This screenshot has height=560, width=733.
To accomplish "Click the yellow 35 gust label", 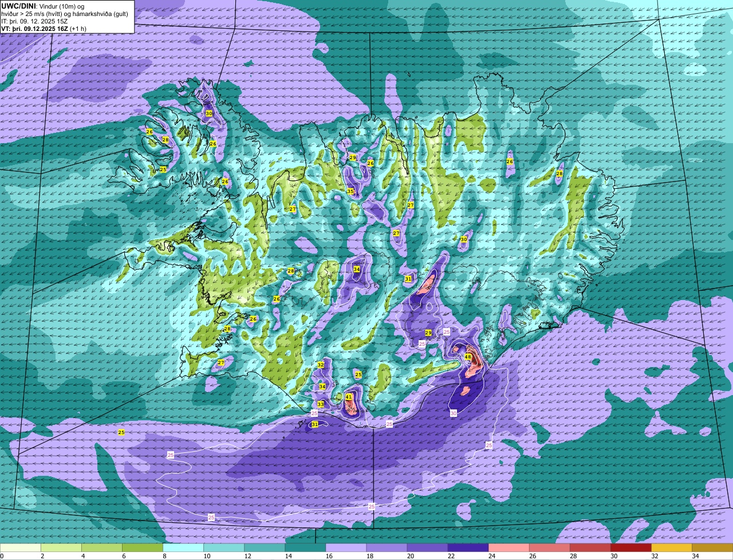I will 350,191.
